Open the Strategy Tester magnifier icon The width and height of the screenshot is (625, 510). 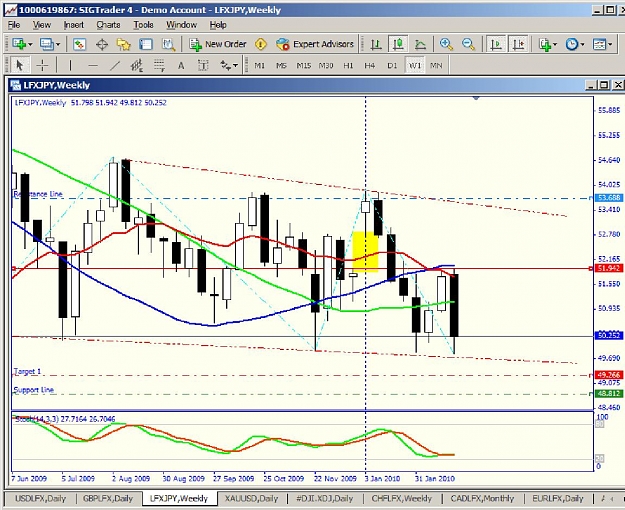169,44
